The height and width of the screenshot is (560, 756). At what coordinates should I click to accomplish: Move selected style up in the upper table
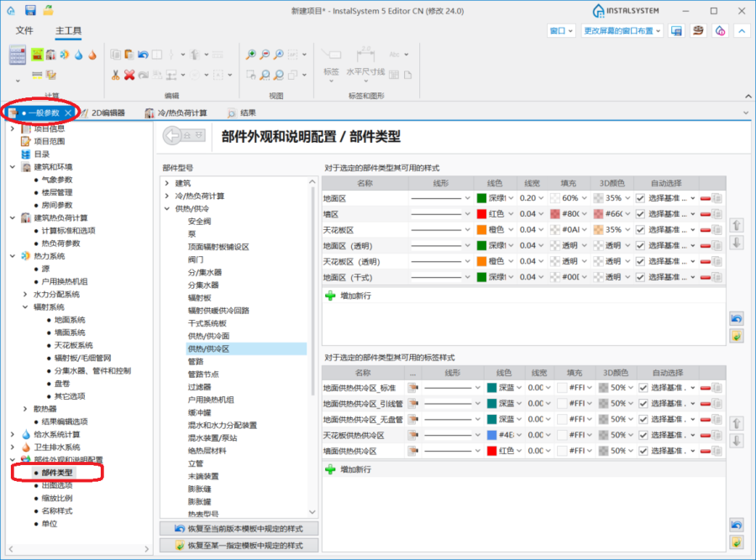coord(736,225)
